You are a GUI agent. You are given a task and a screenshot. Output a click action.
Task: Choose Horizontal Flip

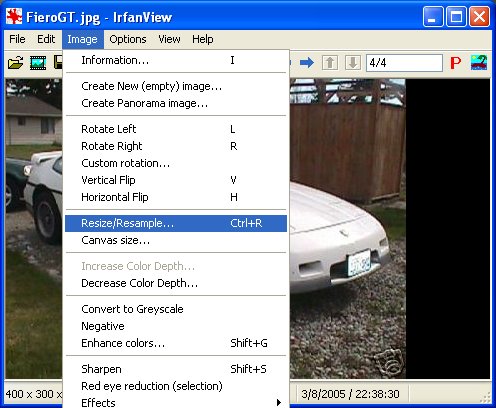click(x=176, y=197)
